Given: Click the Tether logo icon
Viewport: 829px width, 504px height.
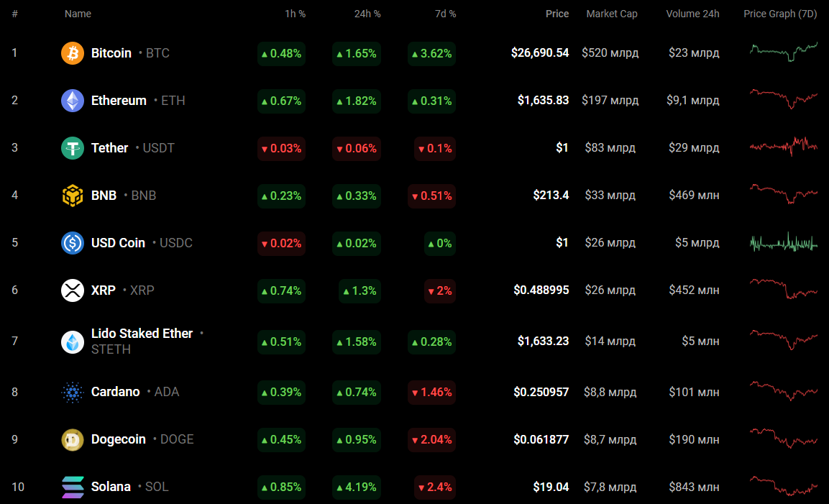Looking at the screenshot, I should click(73, 148).
